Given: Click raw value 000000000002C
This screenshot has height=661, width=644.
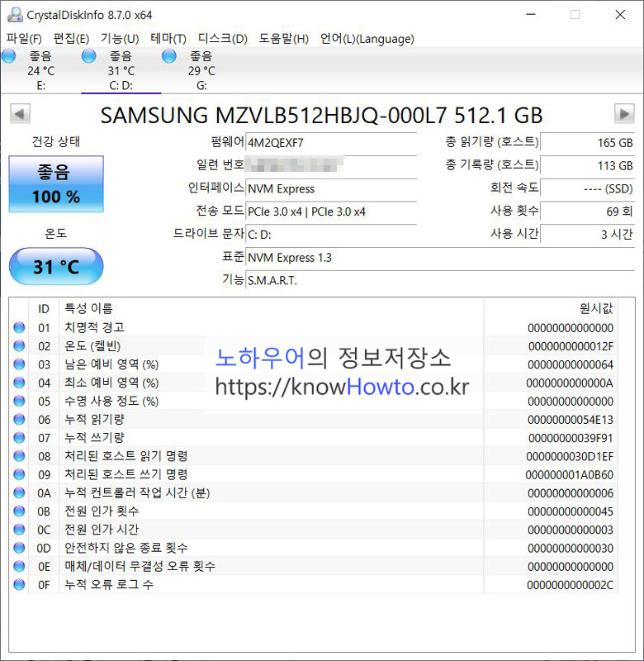Looking at the screenshot, I should 571,585.
